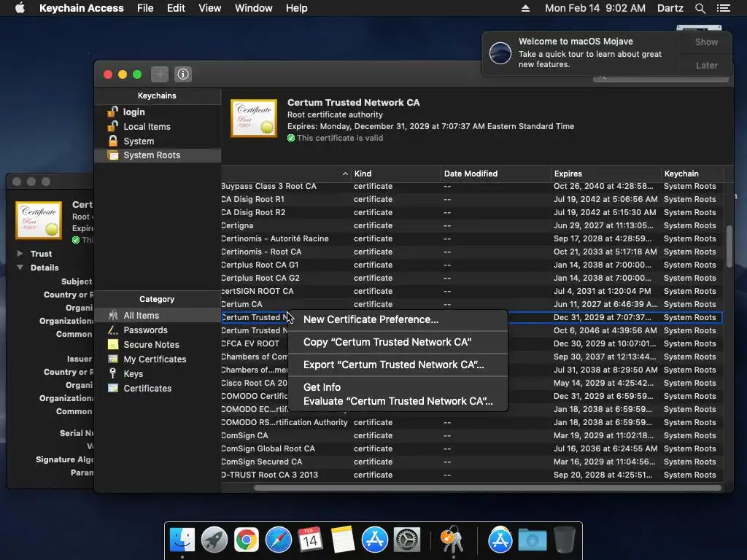Click the All Items category icon

click(x=113, y=315)
